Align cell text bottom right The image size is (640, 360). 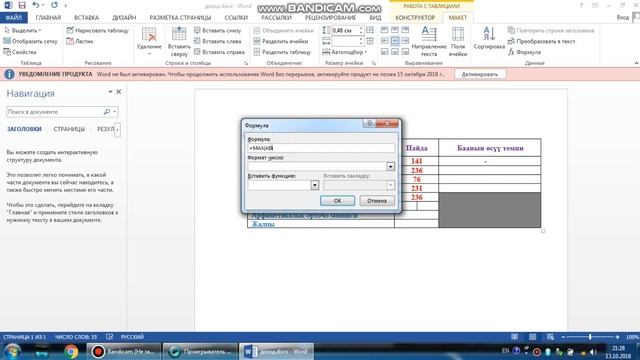(405, 52)
